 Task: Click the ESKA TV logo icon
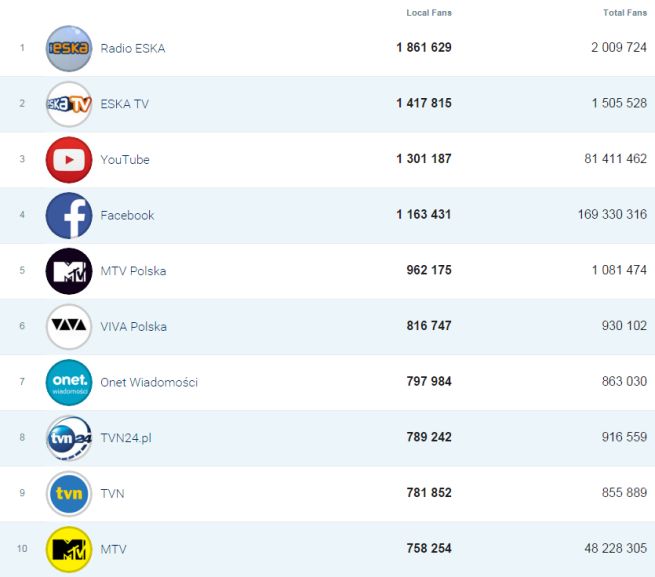[x=68, y=104]
